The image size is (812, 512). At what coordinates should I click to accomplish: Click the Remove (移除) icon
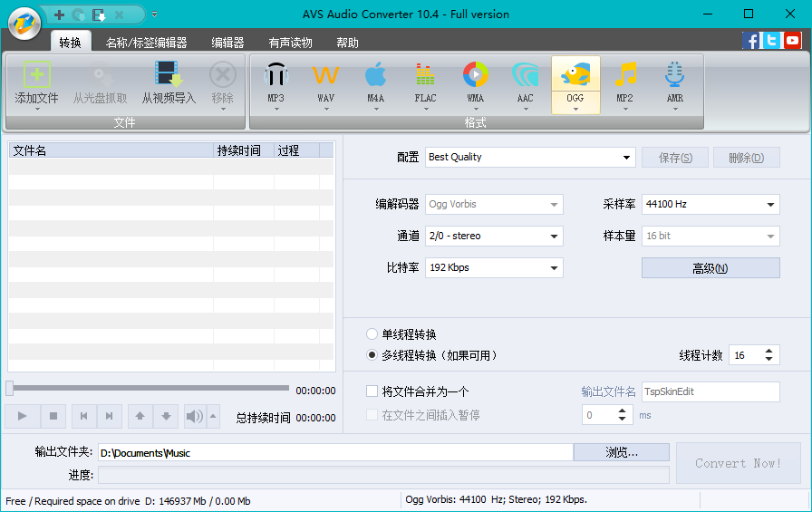223,74
